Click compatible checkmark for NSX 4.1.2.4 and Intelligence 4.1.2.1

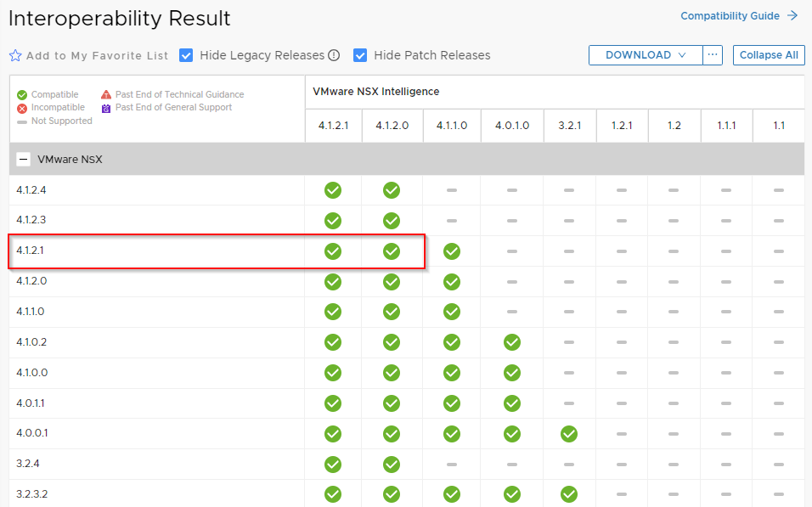point(333,190)
